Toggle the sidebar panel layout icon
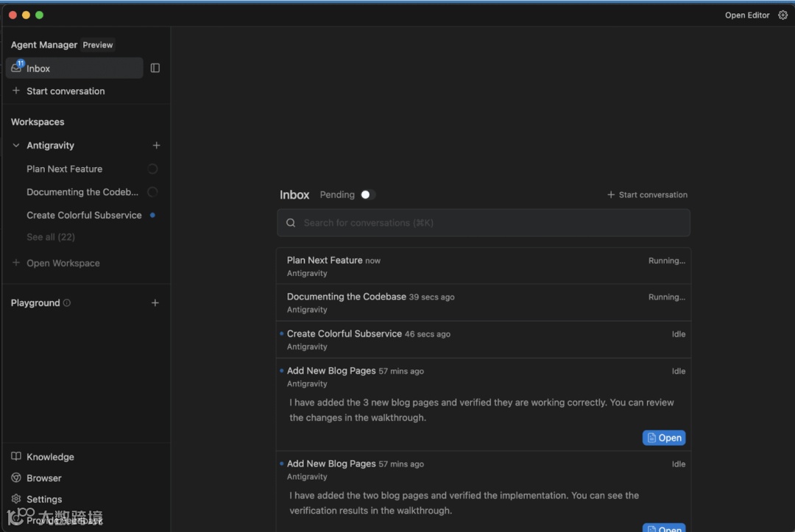The height and width of the screenshot is (532, 795). (155, 68)
